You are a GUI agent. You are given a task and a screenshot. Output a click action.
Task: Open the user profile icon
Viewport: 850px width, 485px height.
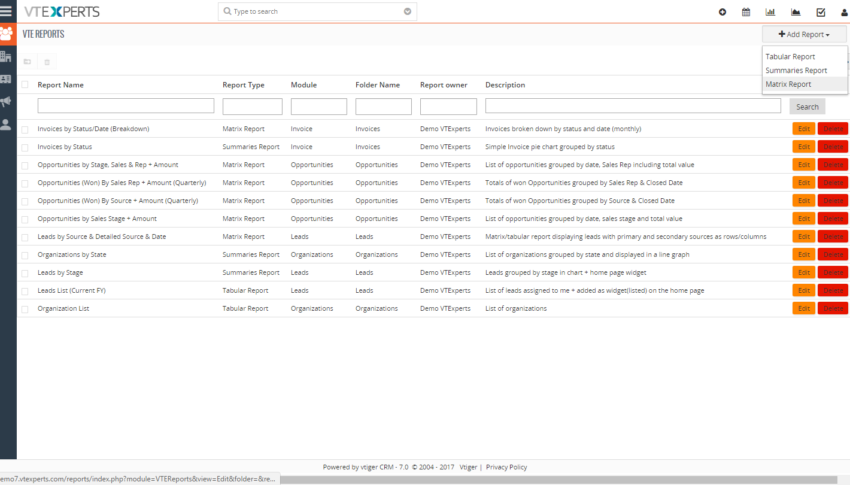coord(845,12)
